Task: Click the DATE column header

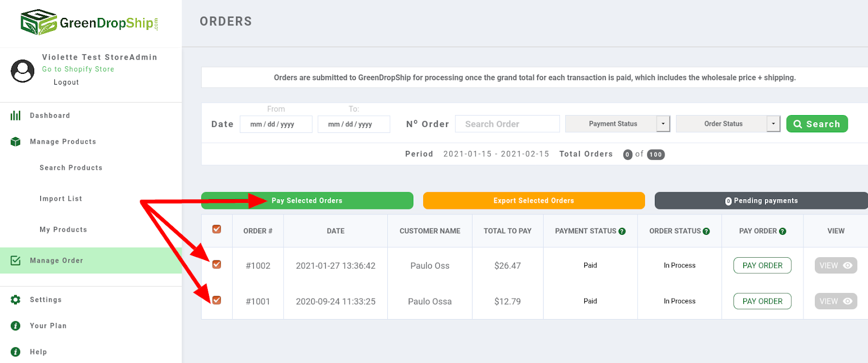Action: [336, 231]
